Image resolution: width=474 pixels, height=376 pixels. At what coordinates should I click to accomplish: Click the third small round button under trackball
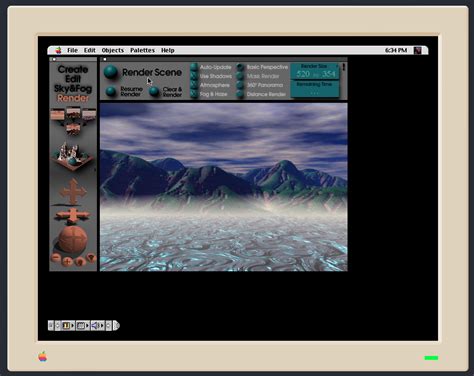pyautogui.click(x=80, y=261)
